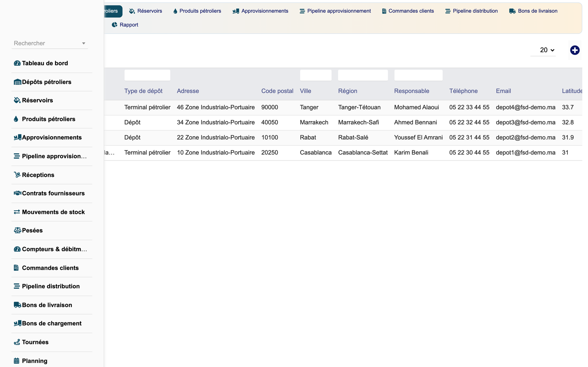Click 46 Zone Industrialo-Portuaire address cell
588x367 pixels.
(216, 107)
